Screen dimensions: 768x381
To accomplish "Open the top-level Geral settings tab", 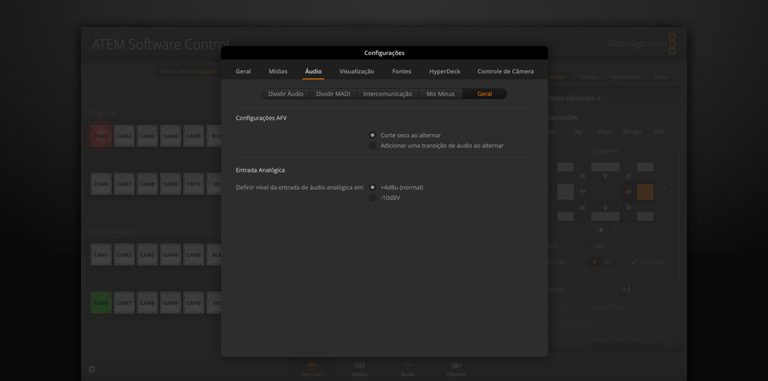I will [243, 71].
